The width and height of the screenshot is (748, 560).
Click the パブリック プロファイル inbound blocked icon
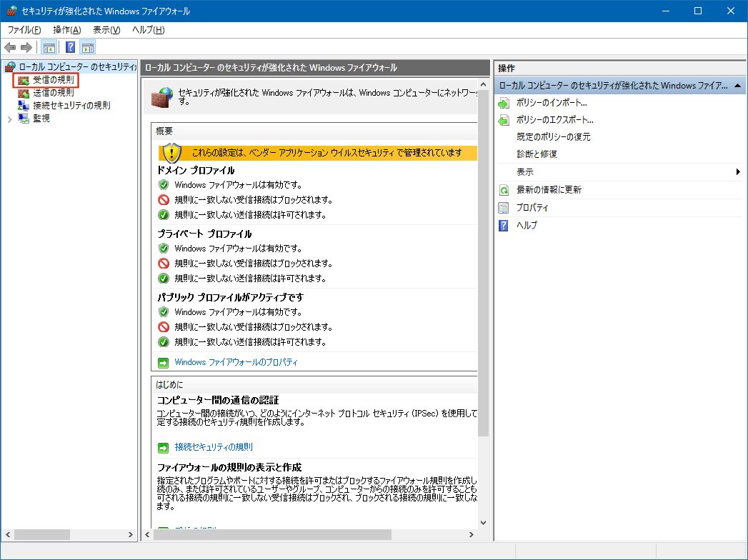(x=164, y=326)
